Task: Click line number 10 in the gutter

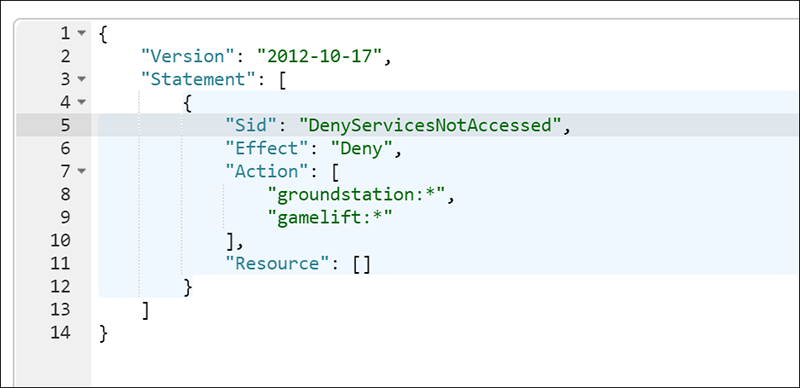Action: click(x=61, y=240)
